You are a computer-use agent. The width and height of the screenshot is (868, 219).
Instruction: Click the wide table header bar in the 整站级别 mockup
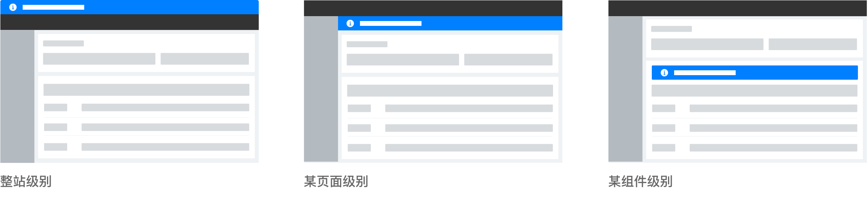(146, 90)
